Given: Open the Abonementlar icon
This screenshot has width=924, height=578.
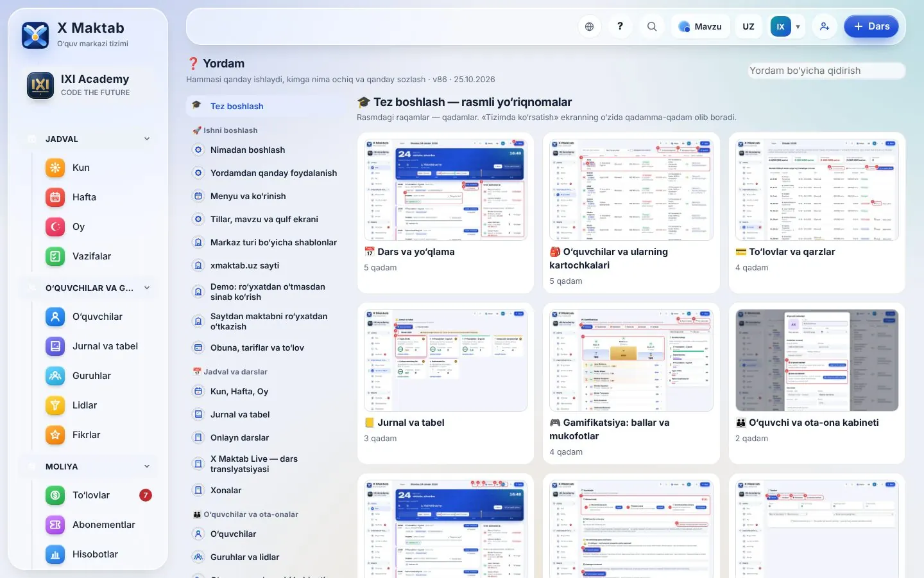Looking at the screenshot, I should point(55,525).
